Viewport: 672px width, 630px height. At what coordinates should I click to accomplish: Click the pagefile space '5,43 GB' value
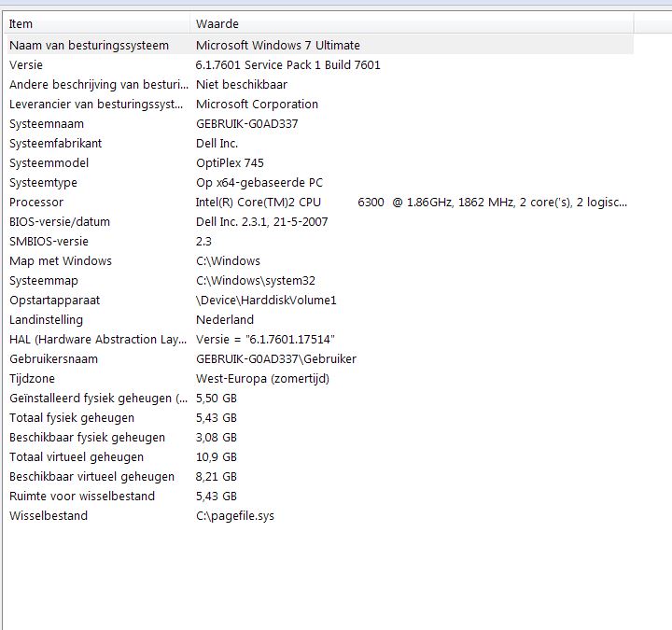pyautogui.click(x=217, y=497)
